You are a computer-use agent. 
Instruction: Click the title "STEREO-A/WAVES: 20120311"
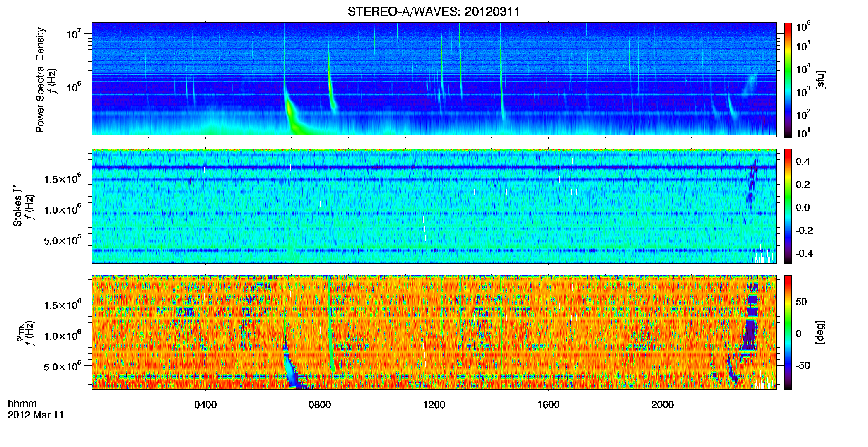(x=434, y=12)
